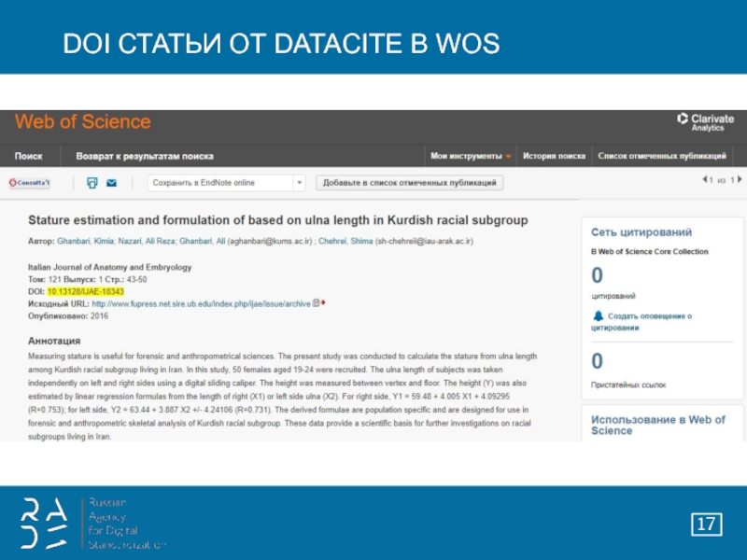This screenshot has height=560, width=747.
Task: Click the external link icon after source URL
Action: [319, 302]
